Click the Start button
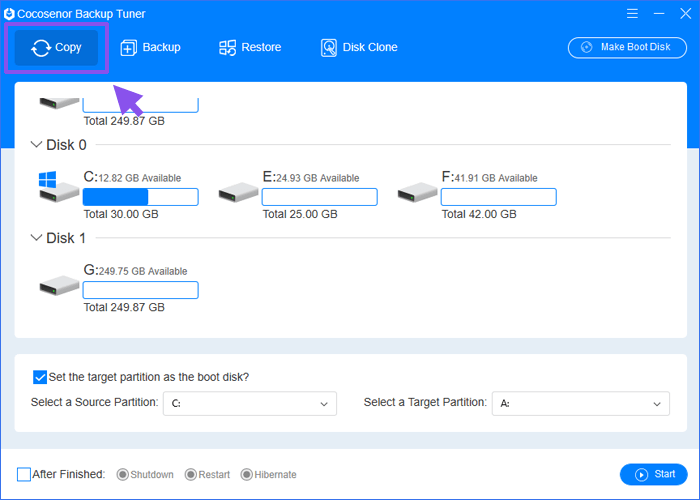Screen dimensions: 700x500 (x=654, y=474)
